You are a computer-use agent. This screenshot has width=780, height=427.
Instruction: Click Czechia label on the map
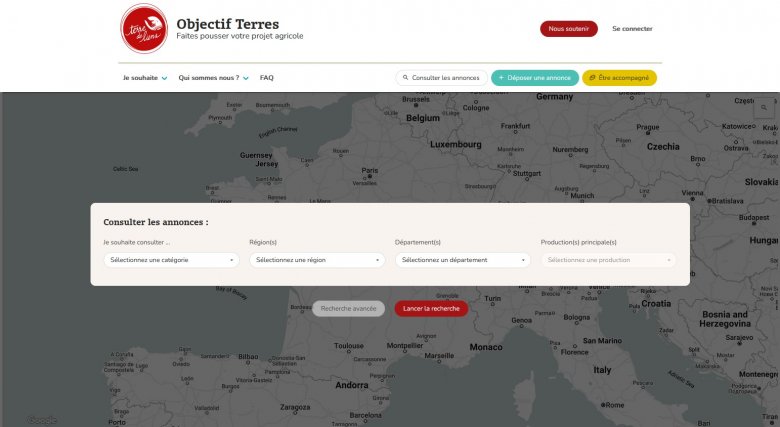(x=663, y=146)
